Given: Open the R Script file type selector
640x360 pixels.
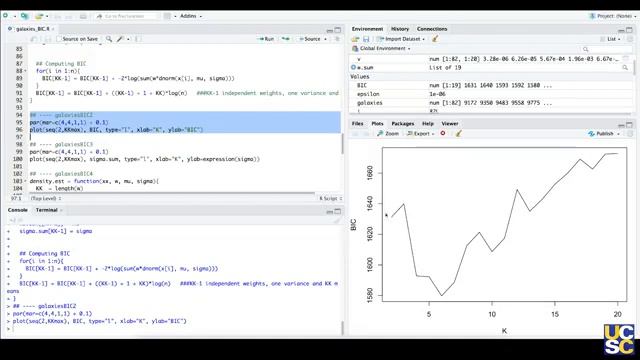Looking at the screenshot, I should click(330, 198).
